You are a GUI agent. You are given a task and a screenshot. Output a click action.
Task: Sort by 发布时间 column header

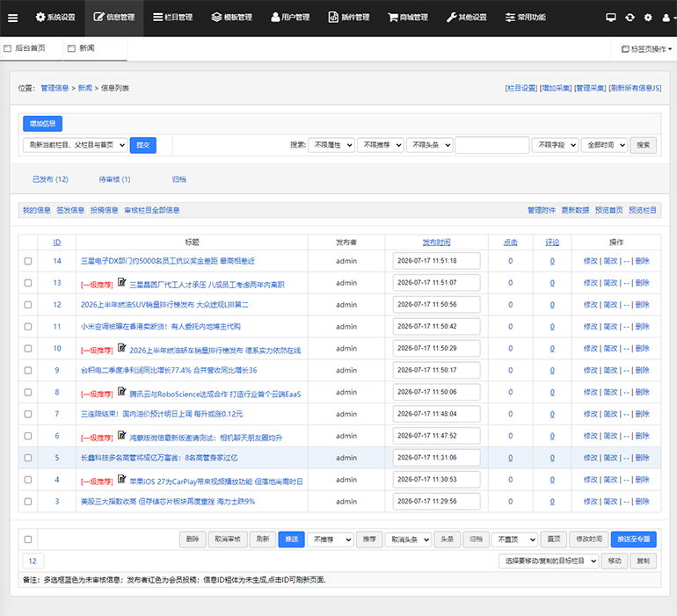point(436,243)
